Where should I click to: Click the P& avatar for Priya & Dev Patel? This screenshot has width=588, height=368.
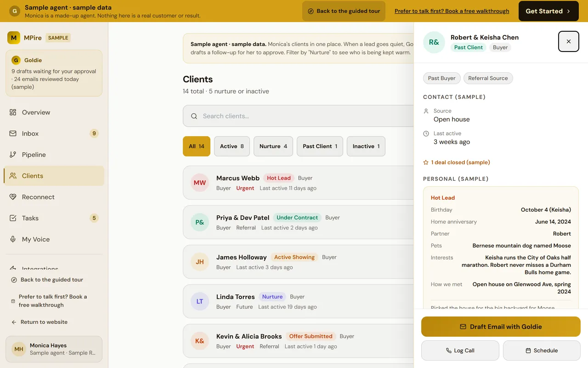coord(200,222)
